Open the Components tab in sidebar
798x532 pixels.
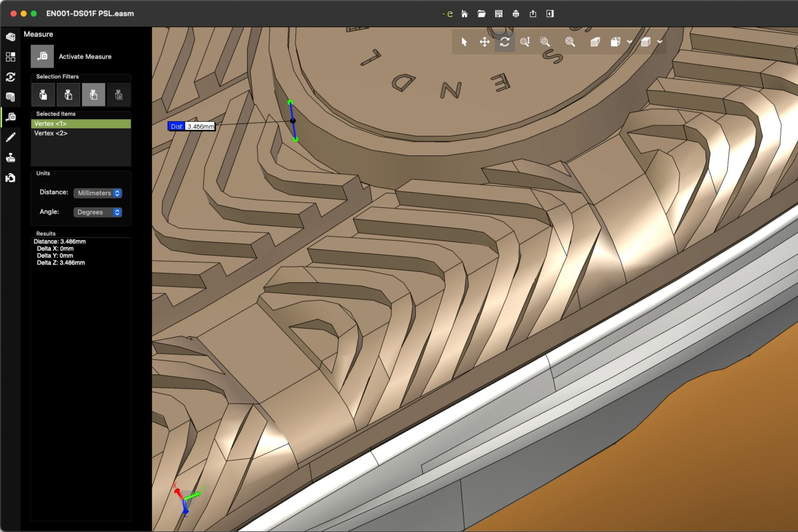point(11,37)
